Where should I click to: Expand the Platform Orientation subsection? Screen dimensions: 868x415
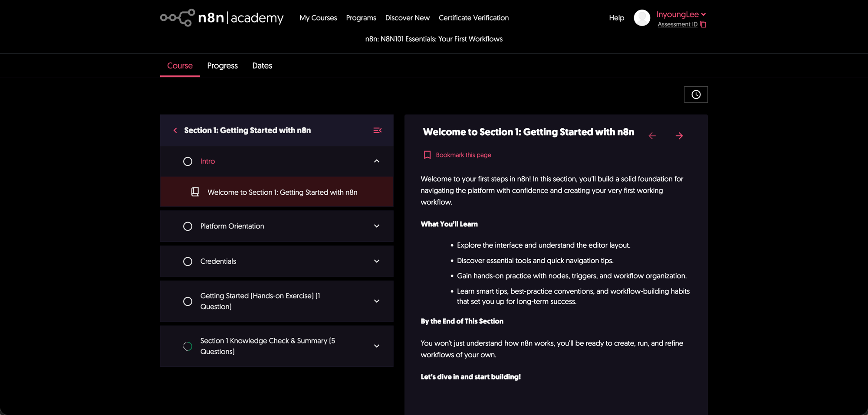(x=377, y=226)
